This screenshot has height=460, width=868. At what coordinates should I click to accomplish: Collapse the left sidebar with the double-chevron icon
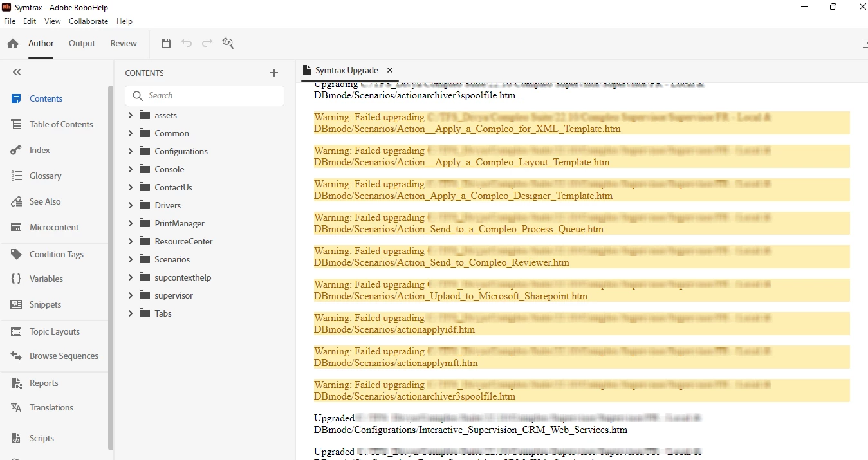(17, 72)
